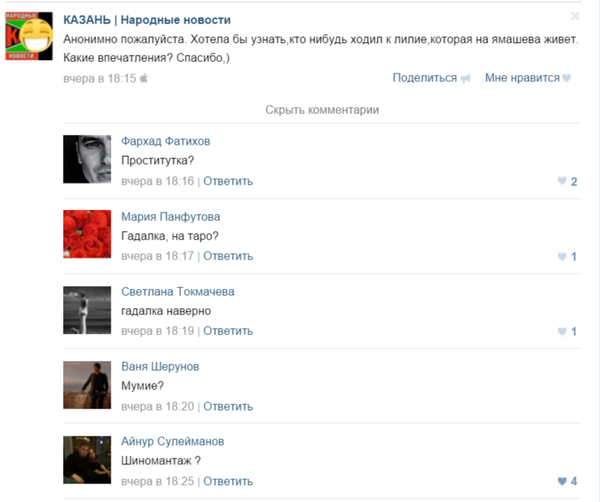Reply to Ваня Шерунов's comment
Image resolution: width=600 pixels, height=502 pixels.
point(228,406)
